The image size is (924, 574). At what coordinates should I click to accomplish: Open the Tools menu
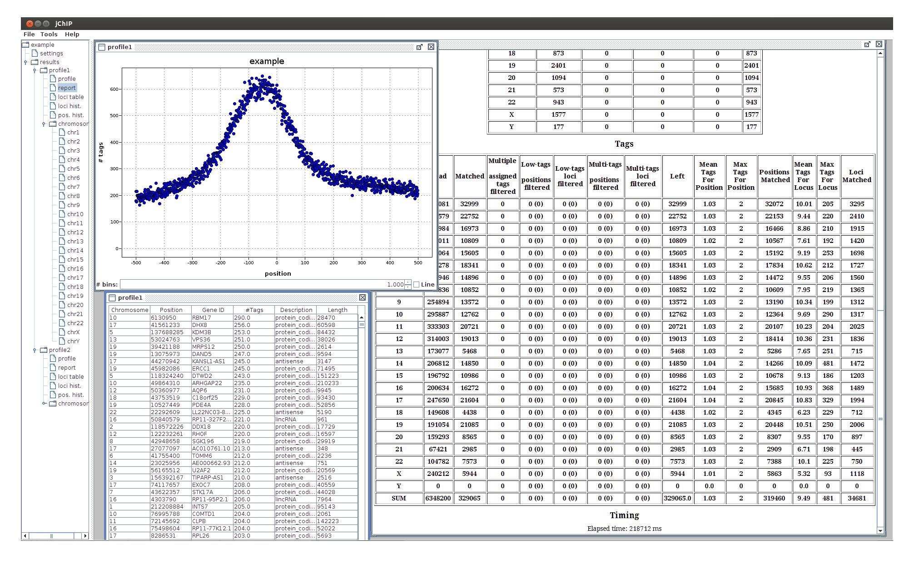click(x=49, y=34)
